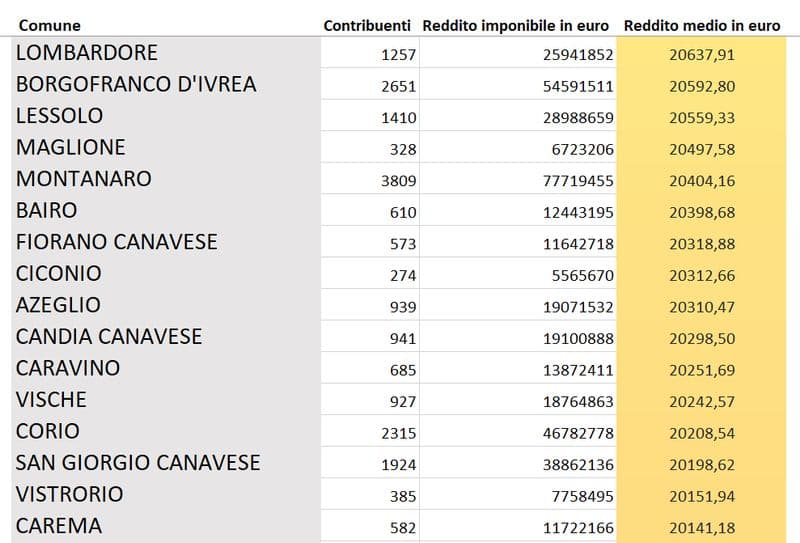
Task: Click the Reddito medio in euro header
Action: [701, 25]
